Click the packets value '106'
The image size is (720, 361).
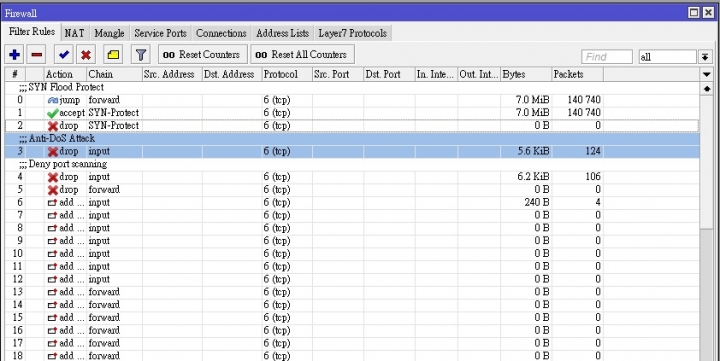pyautogui.click(x=593, y=177)
